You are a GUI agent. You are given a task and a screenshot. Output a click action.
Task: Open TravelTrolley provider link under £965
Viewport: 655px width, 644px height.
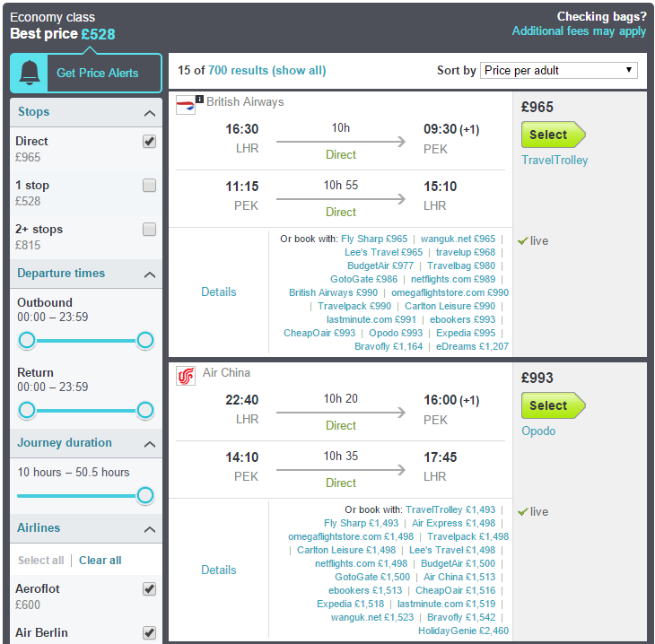[555, 161]
